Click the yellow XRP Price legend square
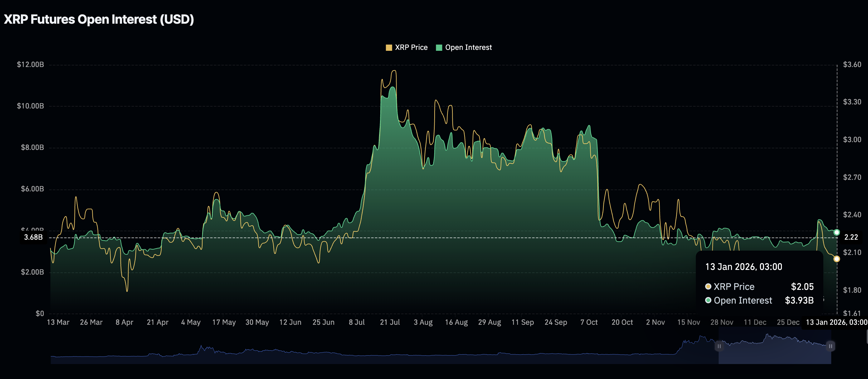 coord(388,47)
